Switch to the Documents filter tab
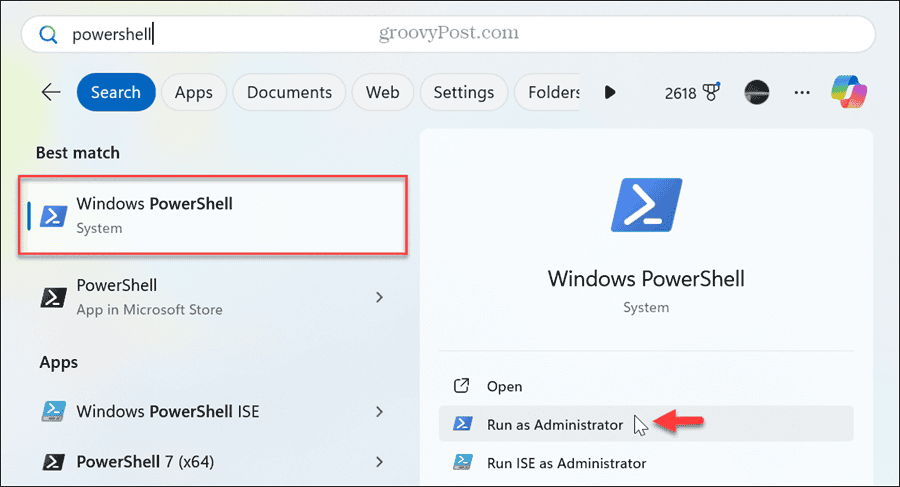 coord(289,92)
